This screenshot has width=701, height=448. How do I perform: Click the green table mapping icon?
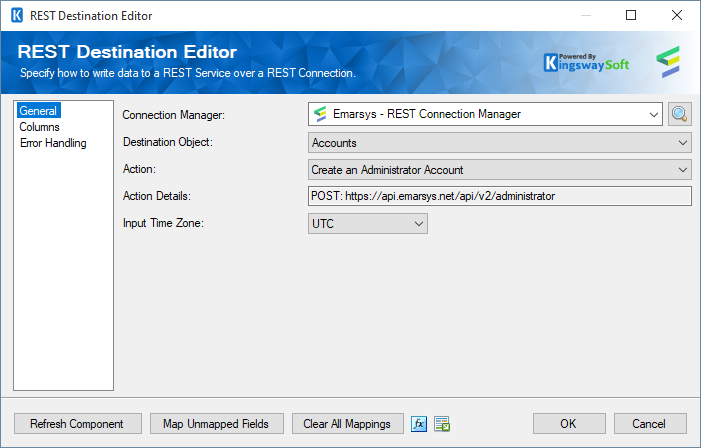[442, 424]
